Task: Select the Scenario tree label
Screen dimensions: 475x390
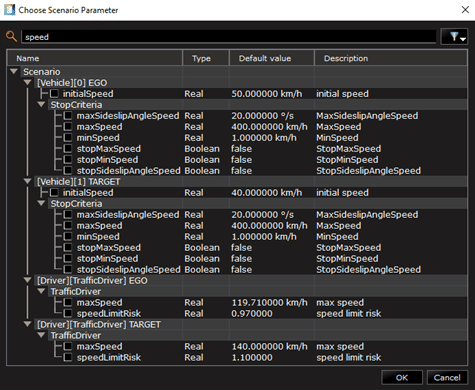Action: pyautogui.click(x=42, y=72)
